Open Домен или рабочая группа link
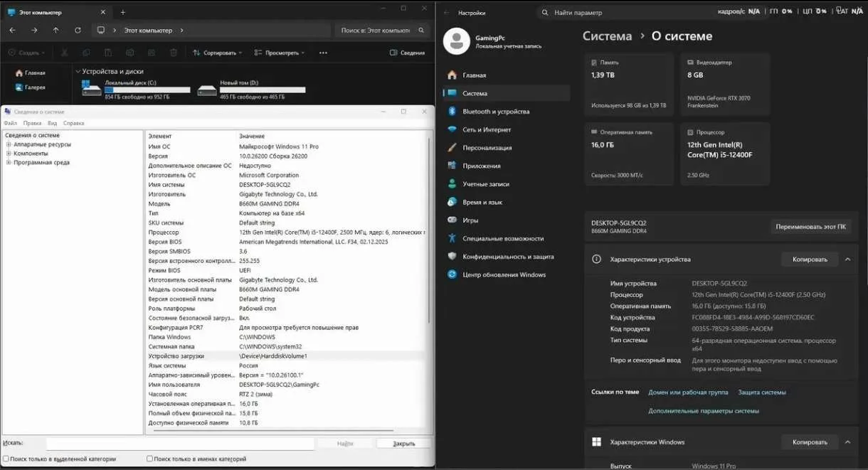The height and width of the screenshot is (470, 868). (x=688, y=392)
